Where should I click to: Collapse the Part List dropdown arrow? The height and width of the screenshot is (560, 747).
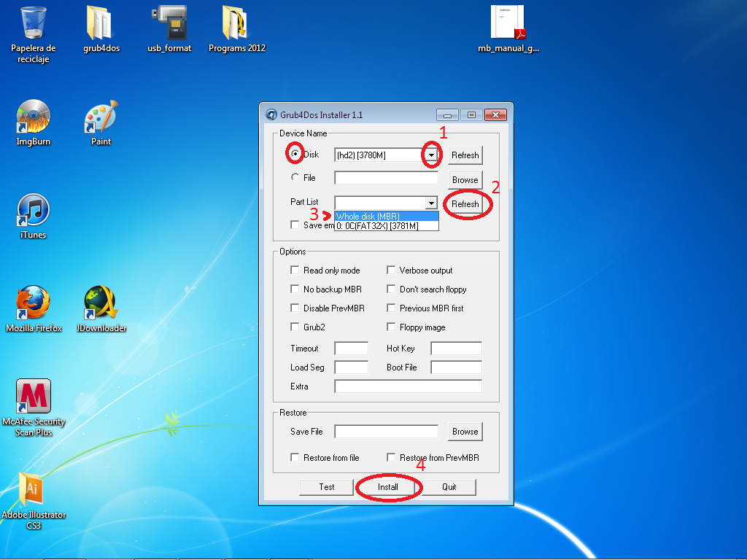point(431,203)
